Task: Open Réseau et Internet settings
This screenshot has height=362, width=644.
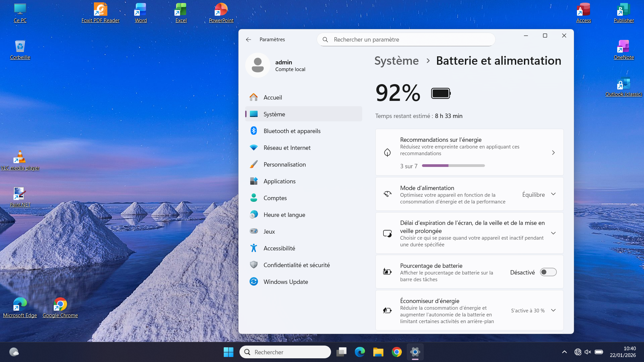Action: tap(304, 147)
